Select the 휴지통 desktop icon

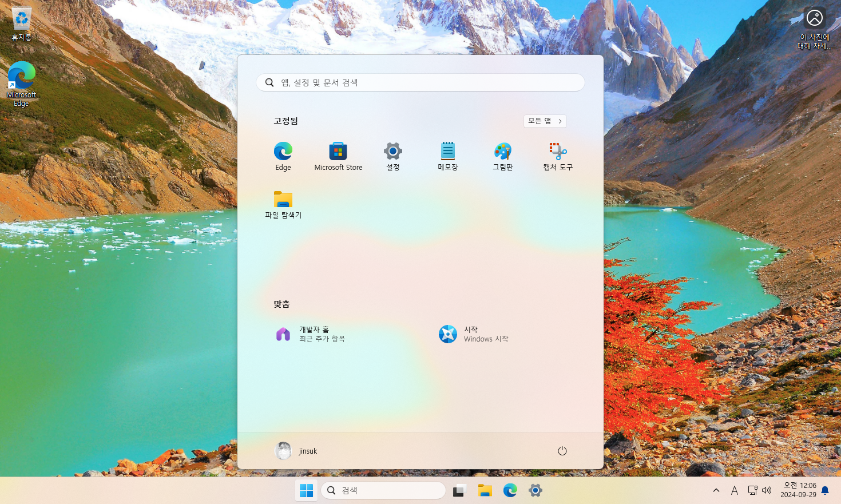tap(22, 24)
